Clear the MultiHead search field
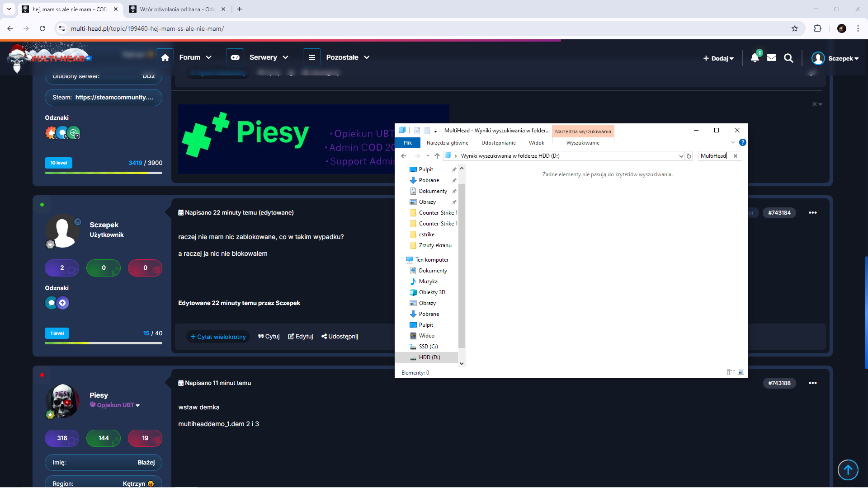The height and width of the screenshot is (488, 868). (x=736, y=156)
